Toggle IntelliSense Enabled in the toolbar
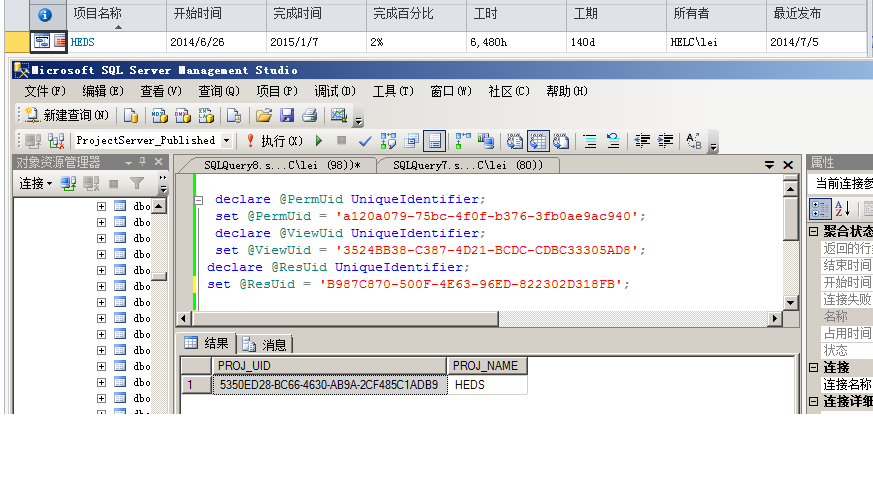 pos(434,141)
